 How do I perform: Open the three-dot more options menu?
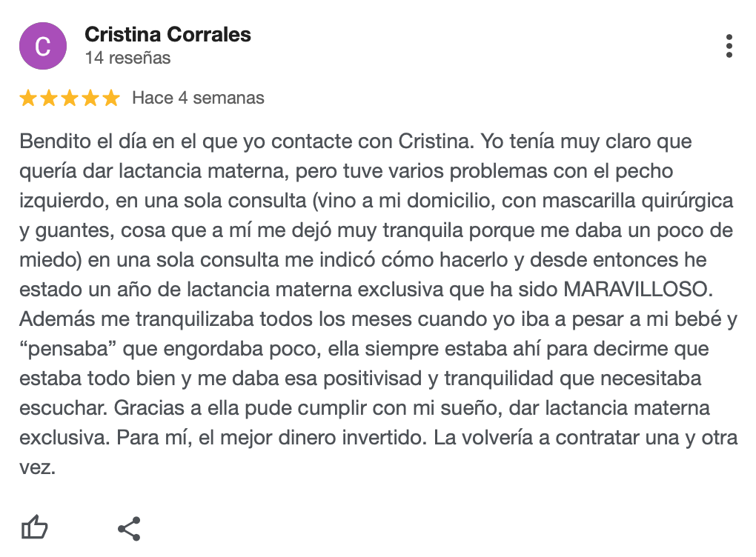(729, 46)
